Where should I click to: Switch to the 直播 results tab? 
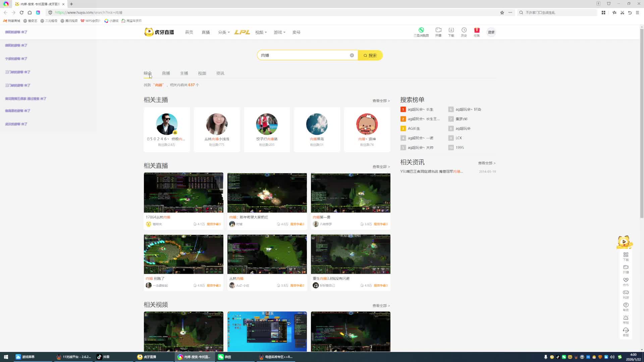[166, 73]
